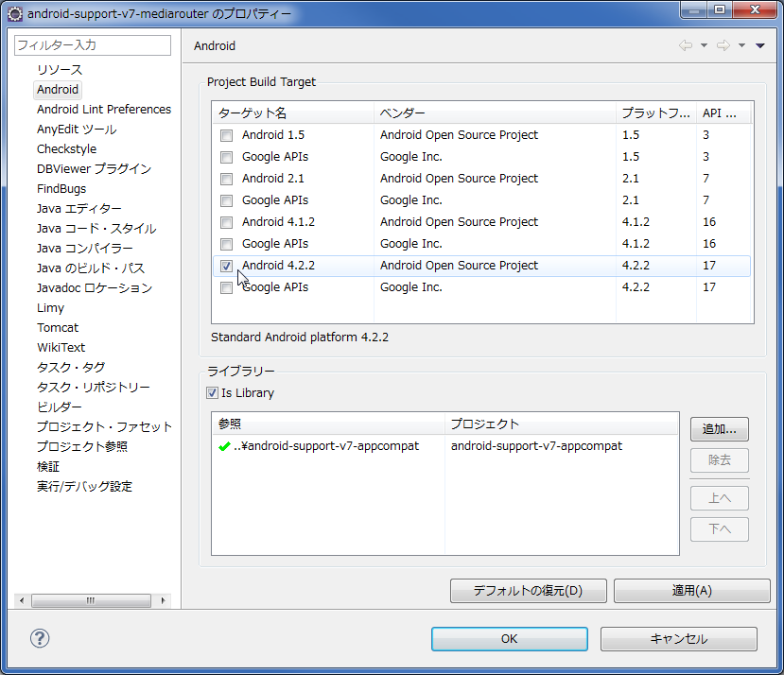Click the help question mark icon
This screenshot has width=784, height=675.
click(x=40, y=638)
